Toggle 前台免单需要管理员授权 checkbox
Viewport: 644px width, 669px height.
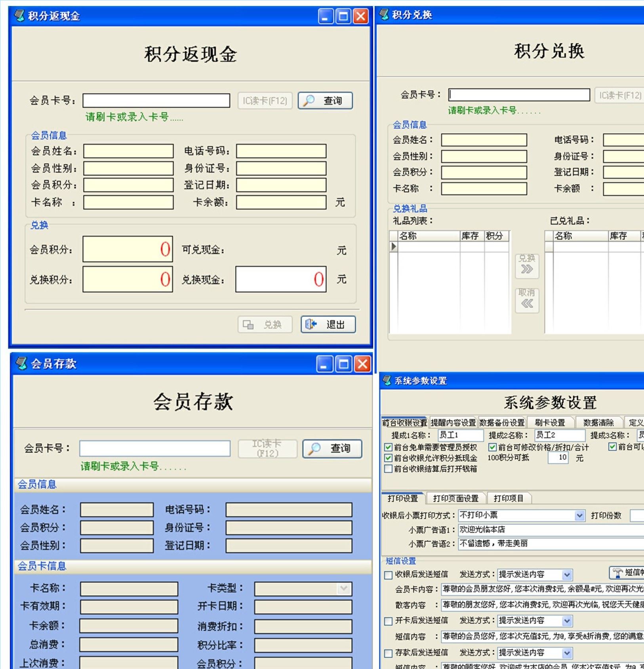click(x=389, y=447)
